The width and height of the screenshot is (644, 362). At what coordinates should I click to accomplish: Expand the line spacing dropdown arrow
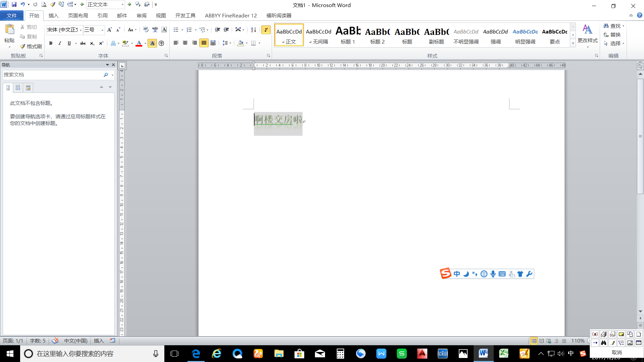(x=230, y=43)
